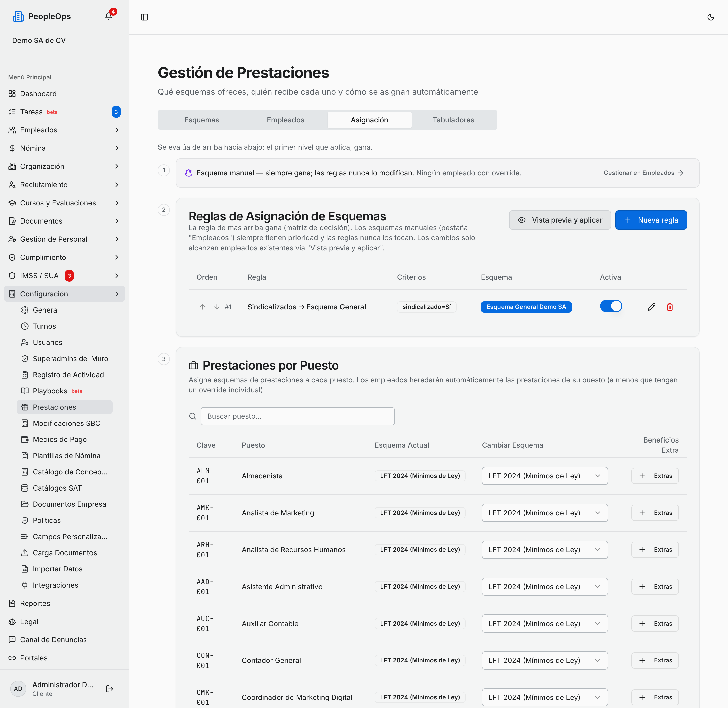This screenshot has height=708, width=728.
Task: Open Almacenista Cambiar Esquema dropdown
Action: click(544, 476)
